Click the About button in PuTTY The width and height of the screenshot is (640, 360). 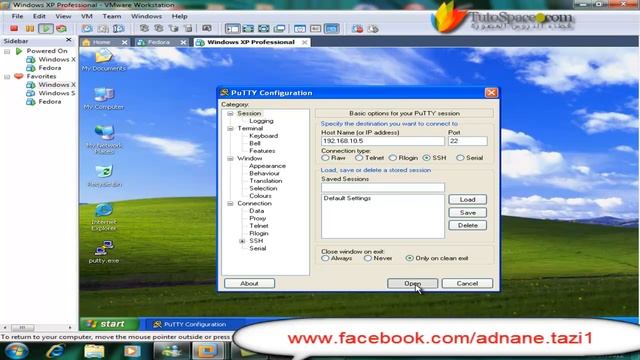(249, 283)
